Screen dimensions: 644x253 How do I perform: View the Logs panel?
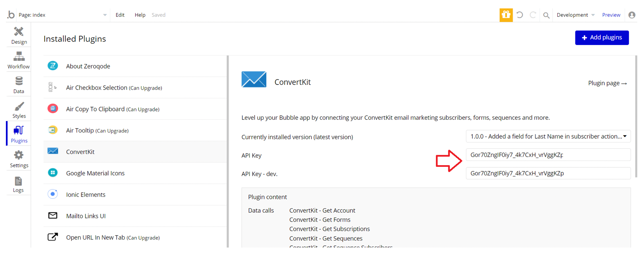pos(19,184)
